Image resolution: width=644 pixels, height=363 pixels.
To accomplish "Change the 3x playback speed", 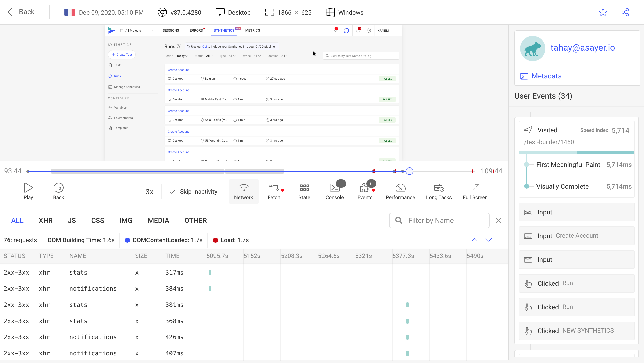I will [149, 192].
